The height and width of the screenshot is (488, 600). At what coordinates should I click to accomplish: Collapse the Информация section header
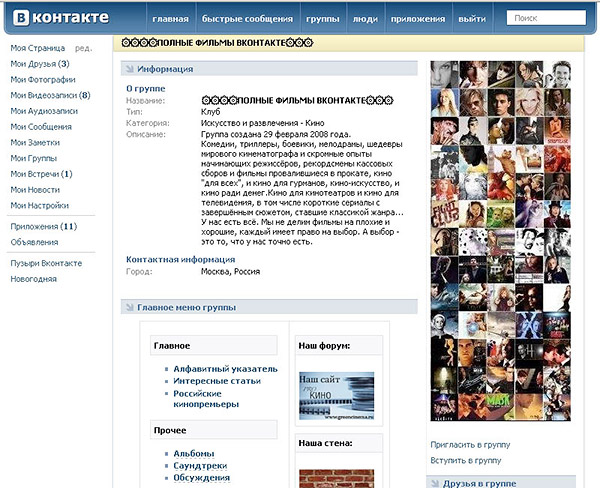click(165, 69)
